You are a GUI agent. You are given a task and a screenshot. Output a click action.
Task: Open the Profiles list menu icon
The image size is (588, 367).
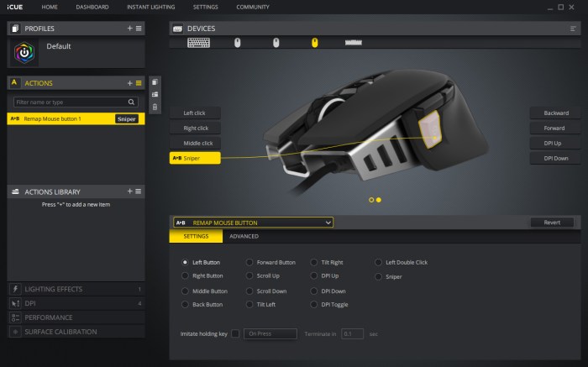(139, 28)
